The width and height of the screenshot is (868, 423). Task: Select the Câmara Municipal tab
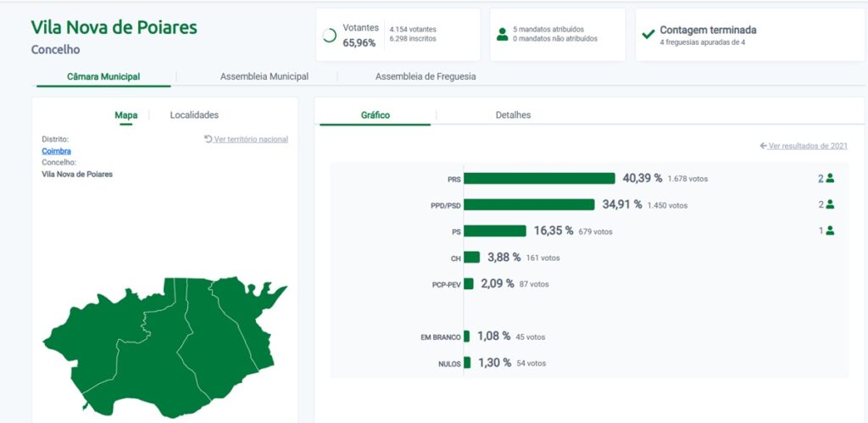tap(103, 76)
